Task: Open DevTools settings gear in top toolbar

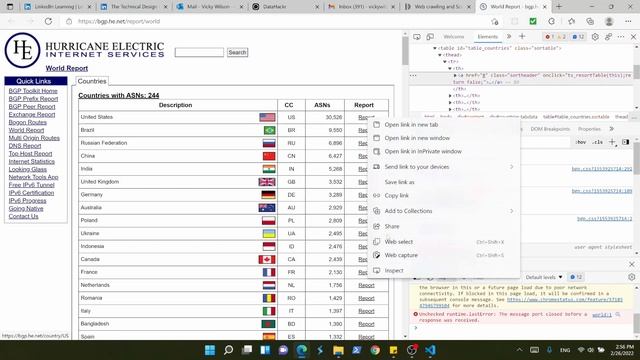Action: [x=595, y=37]
